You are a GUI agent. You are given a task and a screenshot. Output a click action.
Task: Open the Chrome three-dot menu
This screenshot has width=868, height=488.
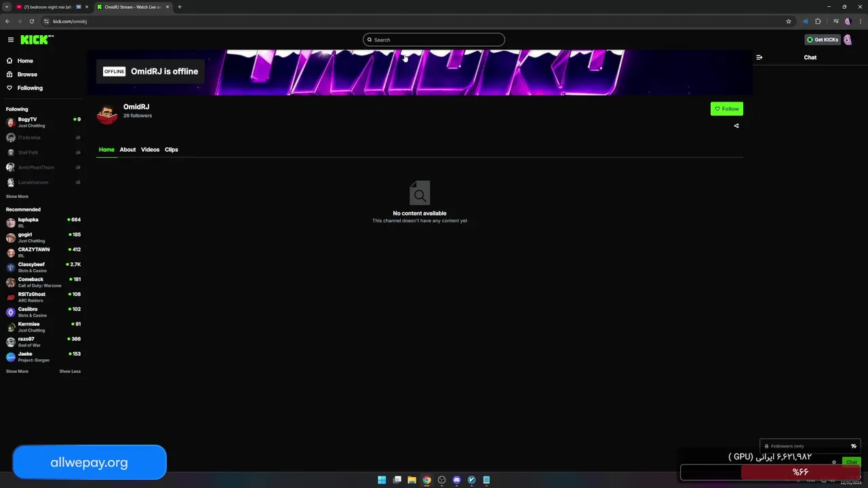click(859, 21)
